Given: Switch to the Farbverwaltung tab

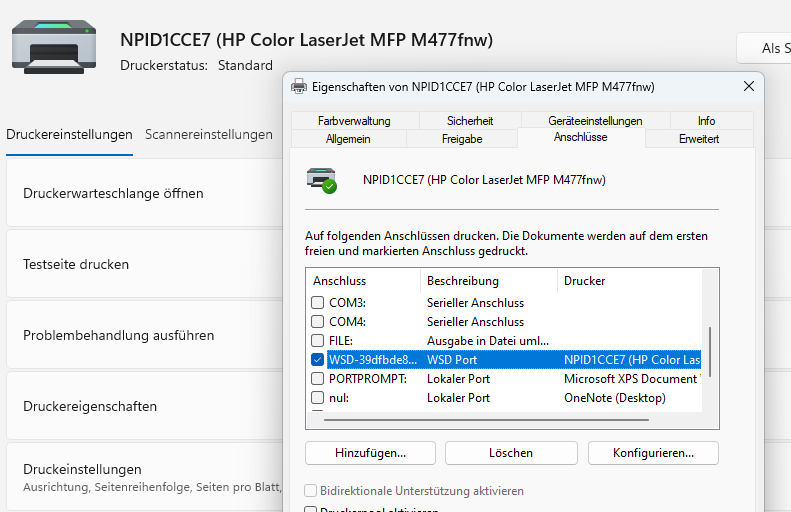Looking at the screenshot, I should tap(355, 121).
